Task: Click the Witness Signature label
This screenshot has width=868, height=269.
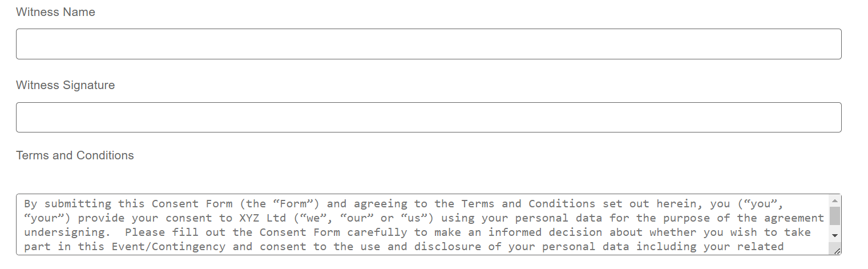Action: click(x=65, y=85)
